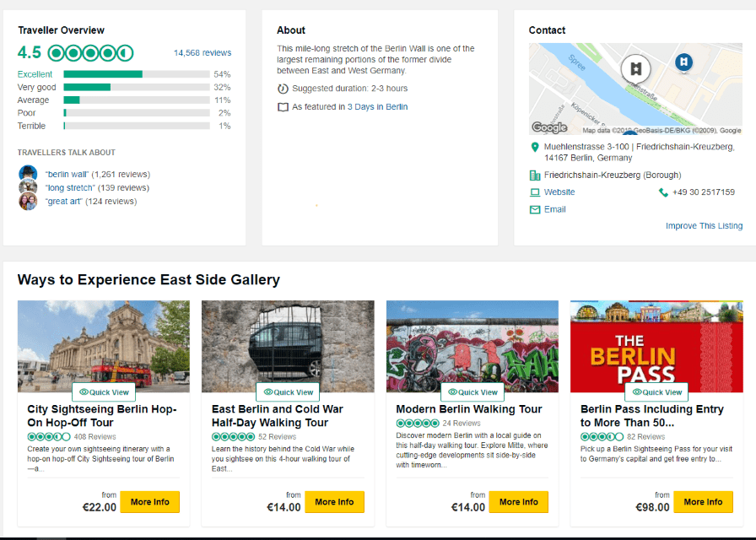Click More Info for the €22.00 tour
Viewport: 756px width, 540px height.
(x=149, y=502)
